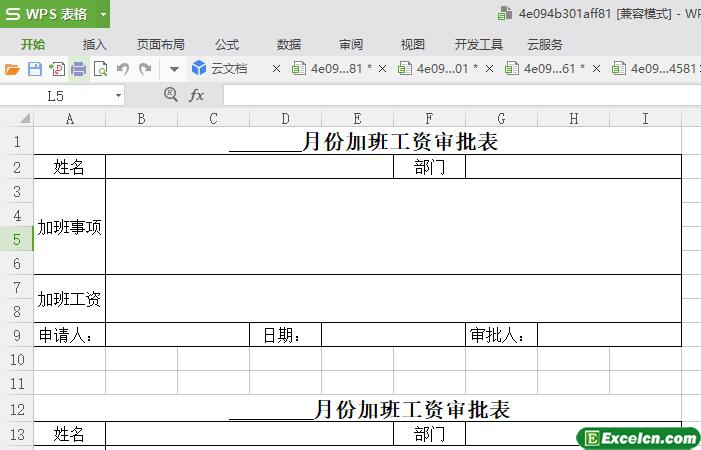Click the first 月份加班工资审批表 title cell
The height and width of the screenshot is (450, 701).
(x=358, y=142)
